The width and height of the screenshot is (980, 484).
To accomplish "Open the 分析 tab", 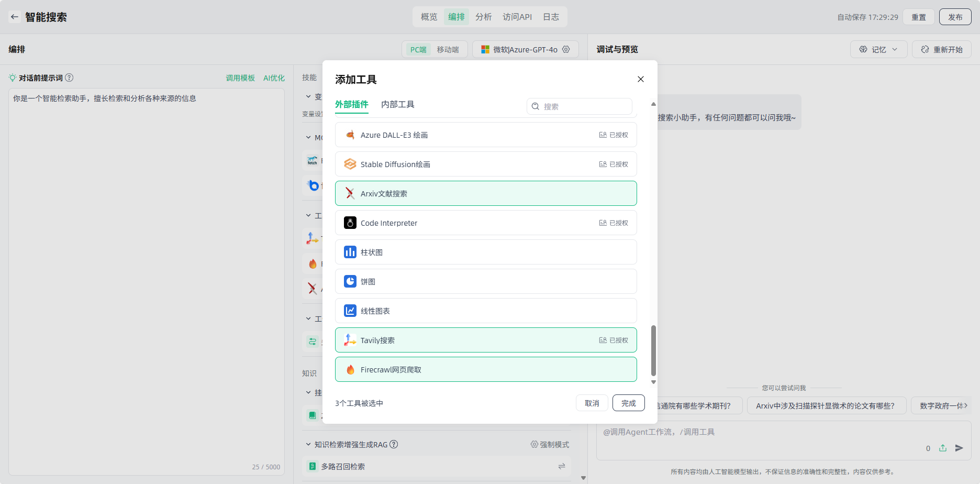I will click(484, 17).
